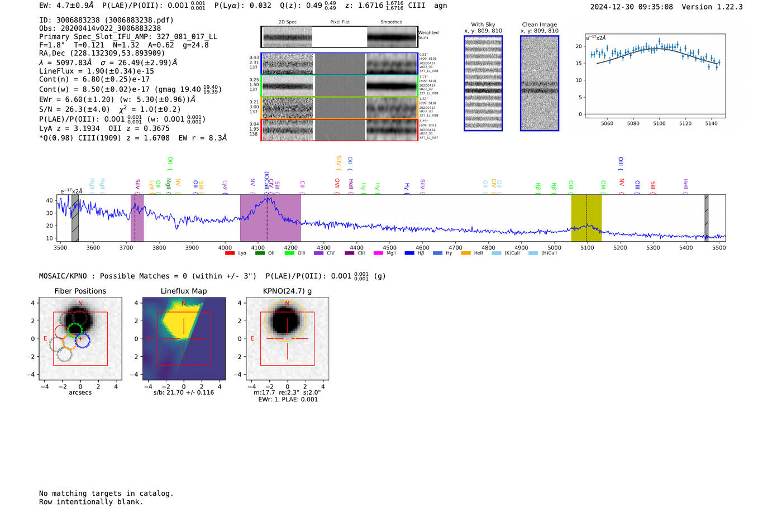Click the orange fiber circle
Image resolution: width=782 pixels, height=532 pixels.
pyautogui.click(x=69, y=342)
